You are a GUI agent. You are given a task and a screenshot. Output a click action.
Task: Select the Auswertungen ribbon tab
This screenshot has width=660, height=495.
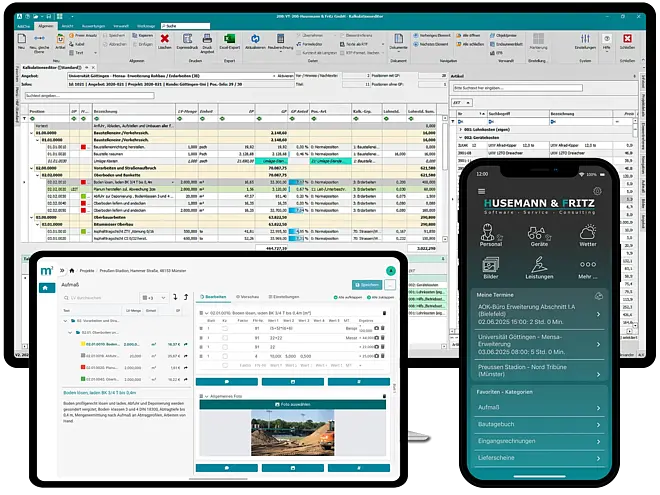[93, 26]
